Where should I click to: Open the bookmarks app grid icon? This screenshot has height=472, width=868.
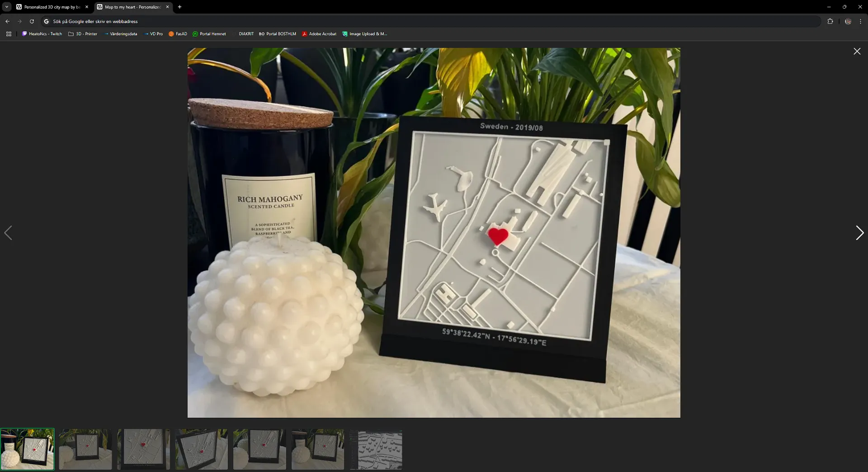(9, 33)
